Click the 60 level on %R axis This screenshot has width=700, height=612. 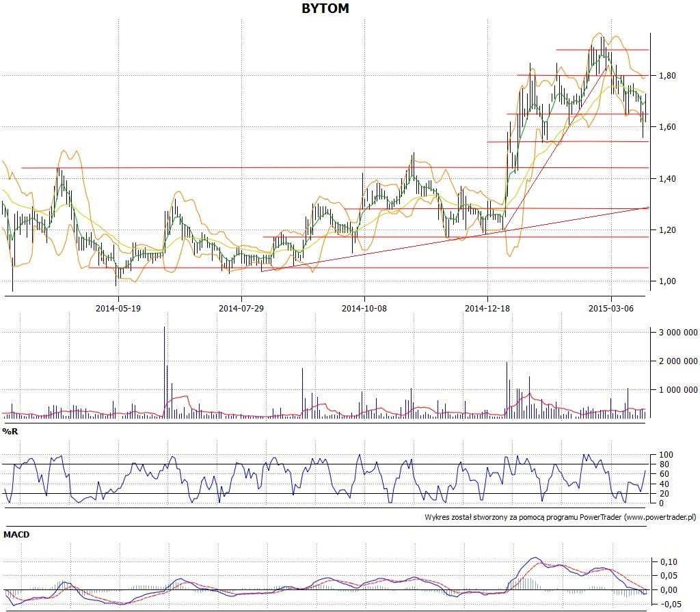click(664, 474)
